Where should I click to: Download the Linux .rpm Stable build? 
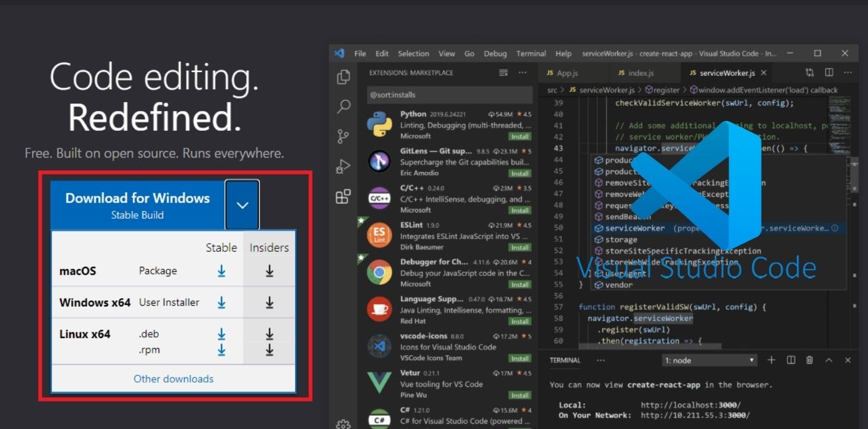221,350
